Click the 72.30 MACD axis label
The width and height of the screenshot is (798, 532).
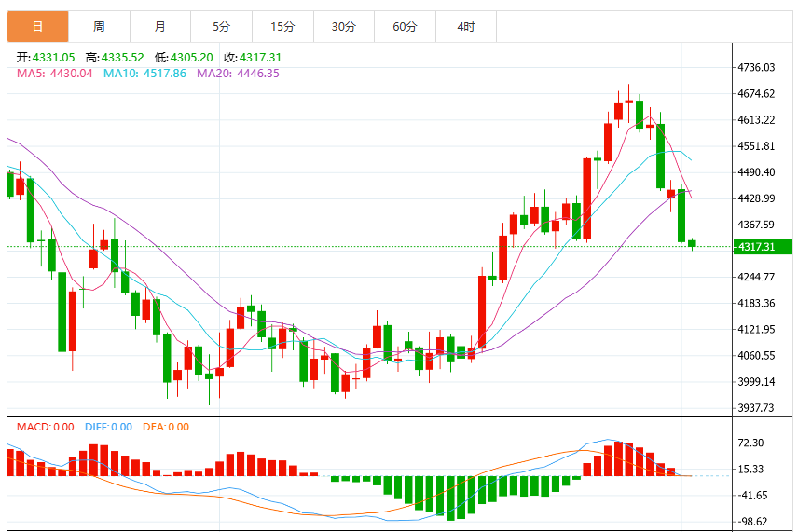pos(750,443)
